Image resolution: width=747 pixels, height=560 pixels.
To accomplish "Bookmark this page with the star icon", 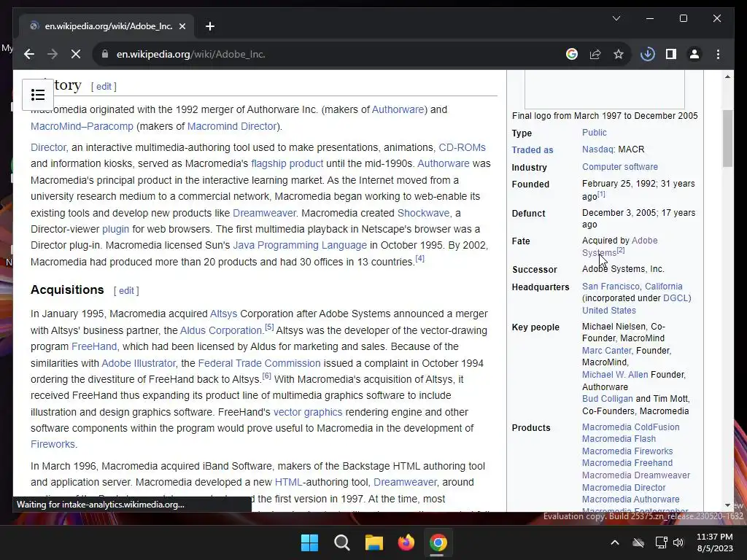I will [619, 54].
